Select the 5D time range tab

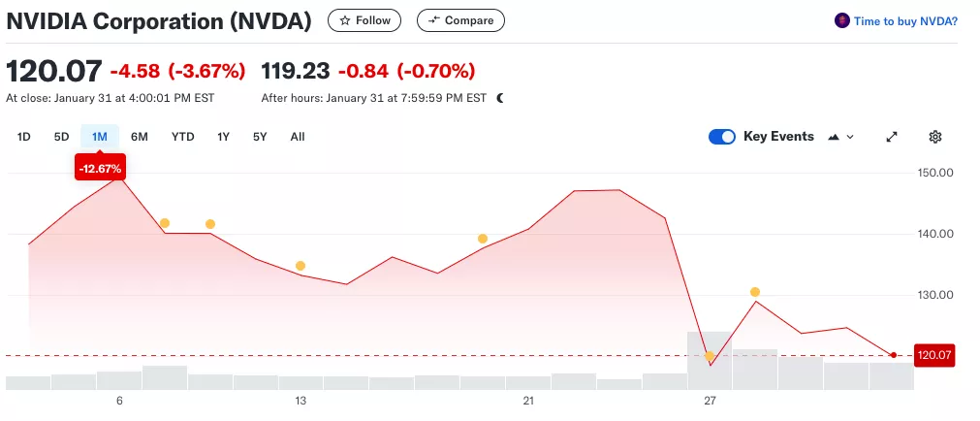click(x=61, y=137)
